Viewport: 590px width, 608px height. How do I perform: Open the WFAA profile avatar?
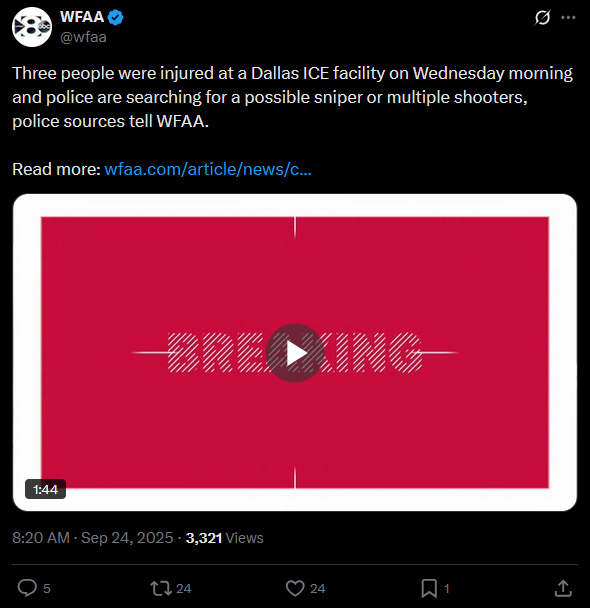point(32,27)
